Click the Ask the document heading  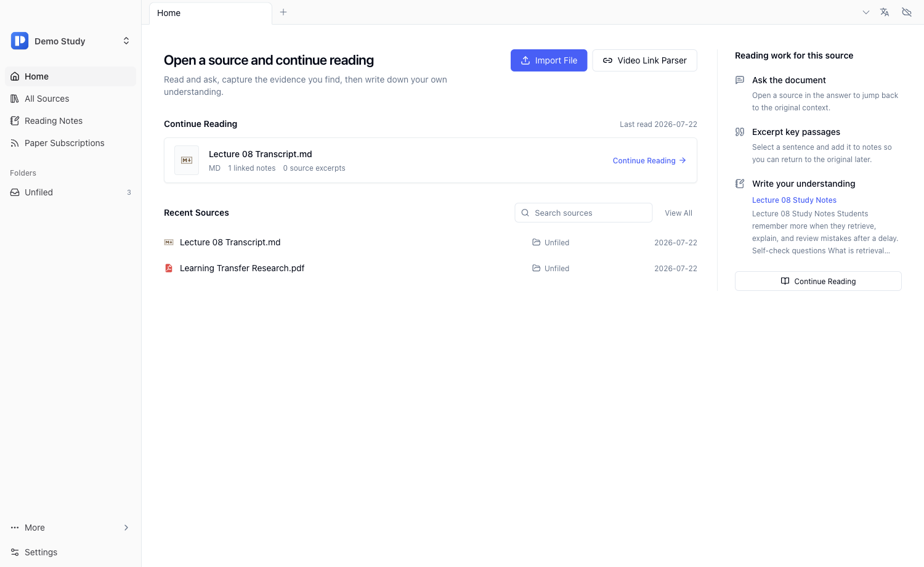point(789,80)
